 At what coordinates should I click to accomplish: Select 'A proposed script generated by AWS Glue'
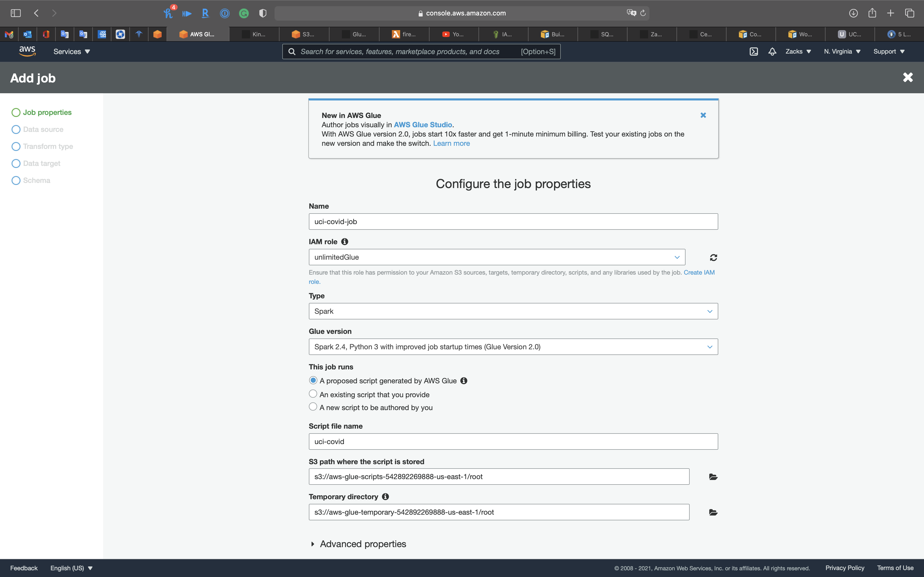pyautogui.click(x=313, y=380)
